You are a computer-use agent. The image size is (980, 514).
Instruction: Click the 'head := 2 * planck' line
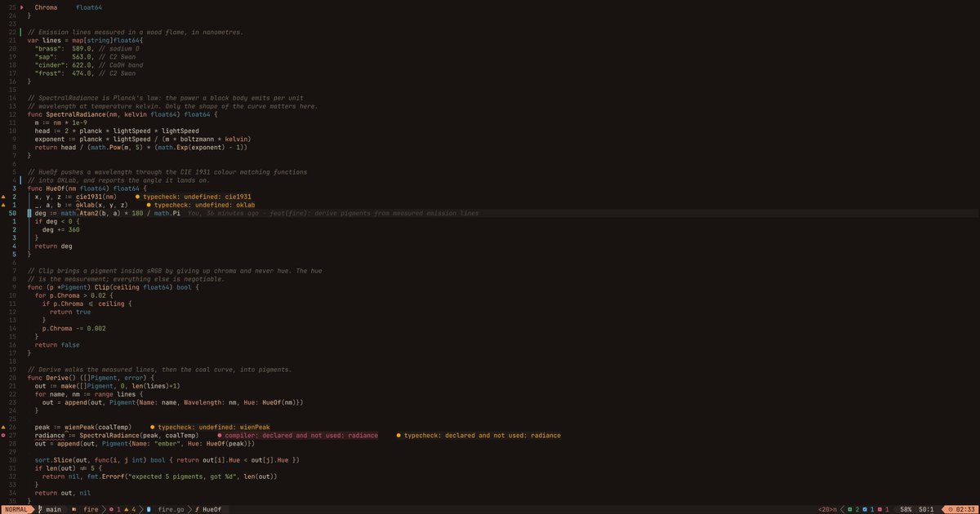(x=117, y=131)
